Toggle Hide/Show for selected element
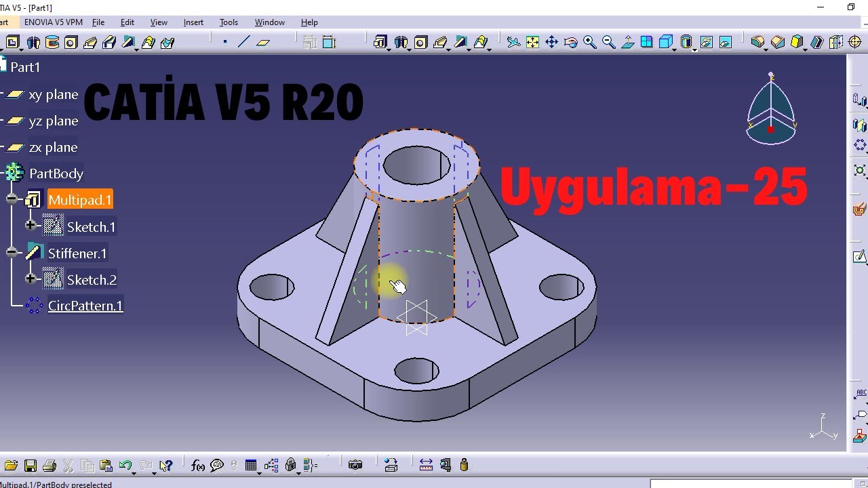 click(707, 42)
